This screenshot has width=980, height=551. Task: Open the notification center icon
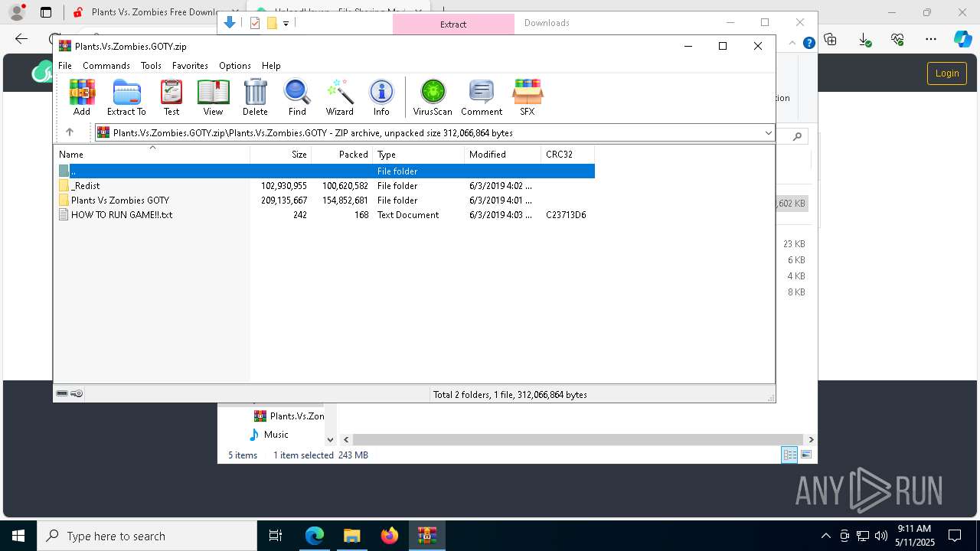[x=955, y=536]
